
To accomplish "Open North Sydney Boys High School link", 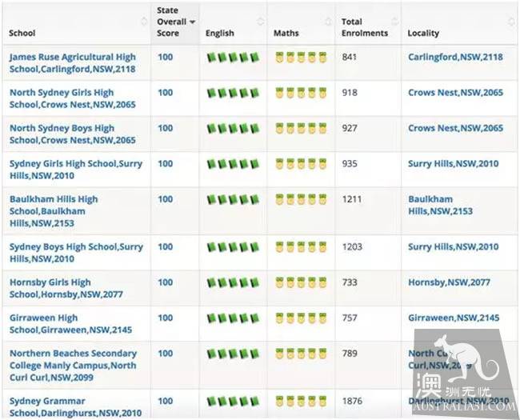I will [73, 134].
